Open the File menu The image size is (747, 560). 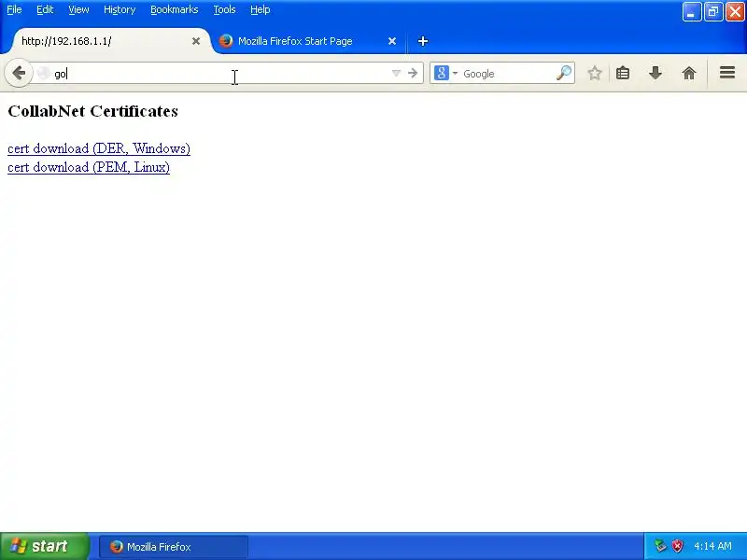14,9
